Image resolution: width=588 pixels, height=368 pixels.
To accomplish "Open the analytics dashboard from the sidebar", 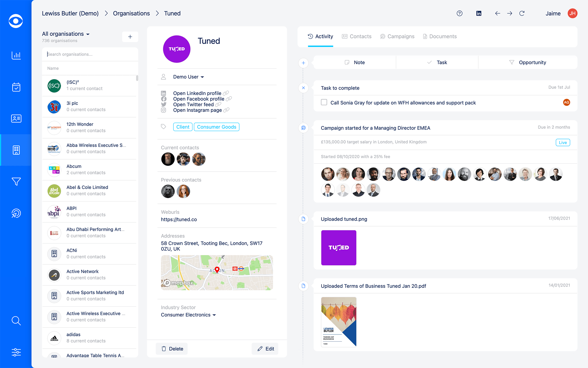I will point(16,55).
